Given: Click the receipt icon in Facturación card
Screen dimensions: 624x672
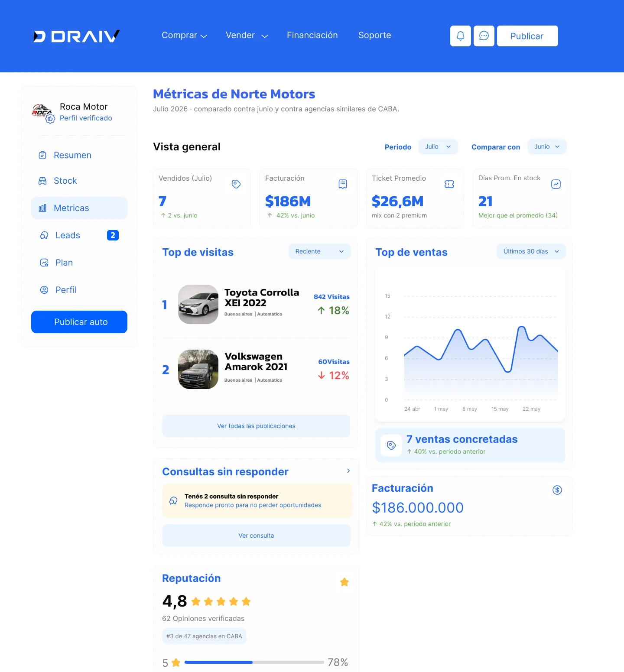Looking at the screenshot, I should click(x=343, y=184).
